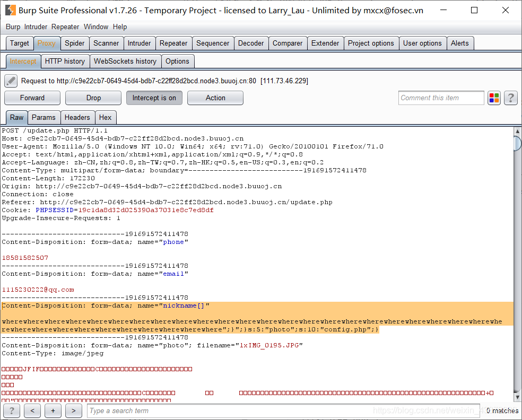Open the Help menu

(120, 27)
